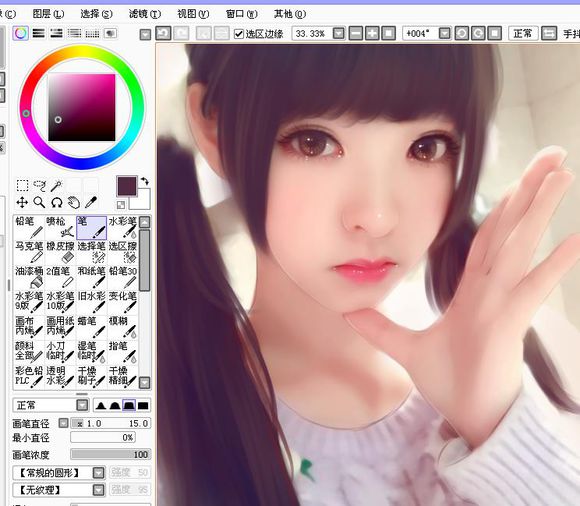This screenshot has width=580, height=506.
Task: Swap foreground and background colors arrow
Action: pyautogui.click(x=145, y=181)
